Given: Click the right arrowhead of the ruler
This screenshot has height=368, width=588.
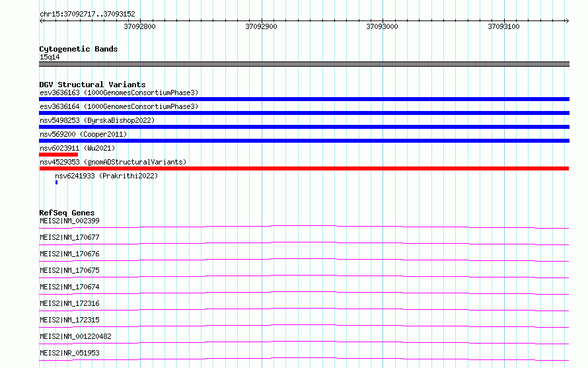Looking at the screenshot, I should (x=567, y=20).
